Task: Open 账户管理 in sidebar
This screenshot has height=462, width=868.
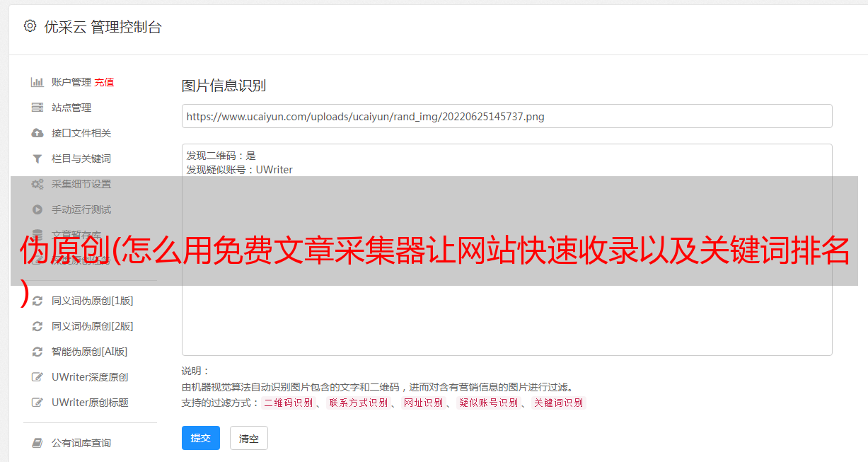Action: [71, 82]
